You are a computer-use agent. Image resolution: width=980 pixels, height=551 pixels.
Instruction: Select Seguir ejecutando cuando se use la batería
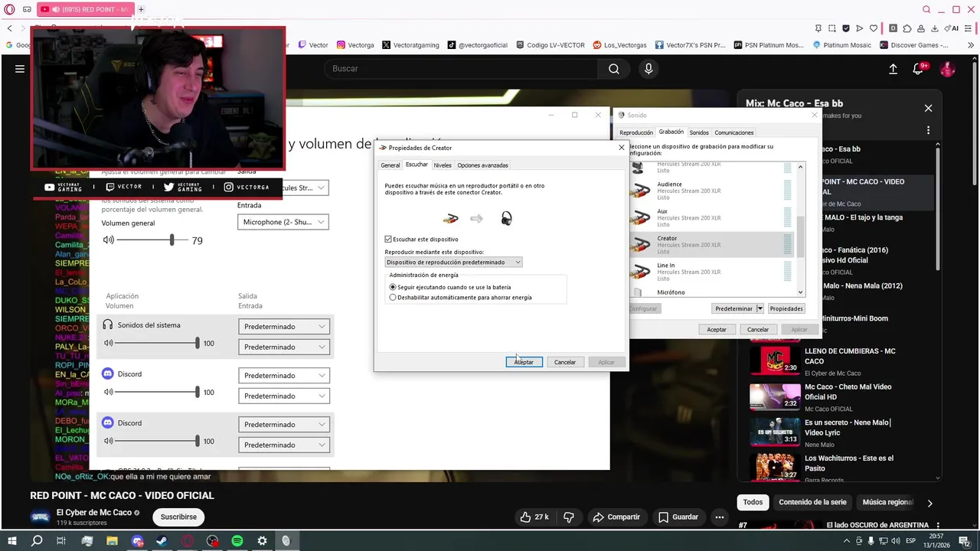[x=393, y=287]
